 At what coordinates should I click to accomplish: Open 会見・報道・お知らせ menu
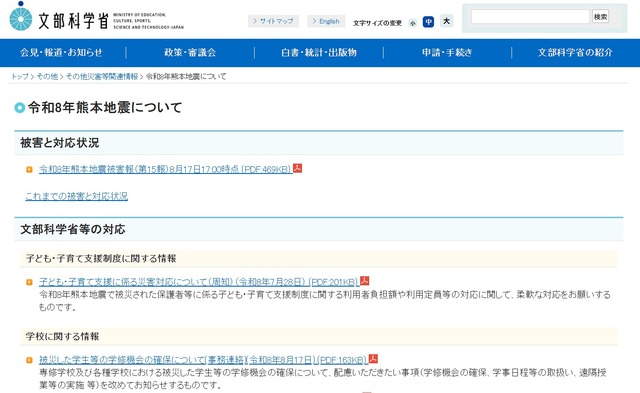tap(61, 53)
